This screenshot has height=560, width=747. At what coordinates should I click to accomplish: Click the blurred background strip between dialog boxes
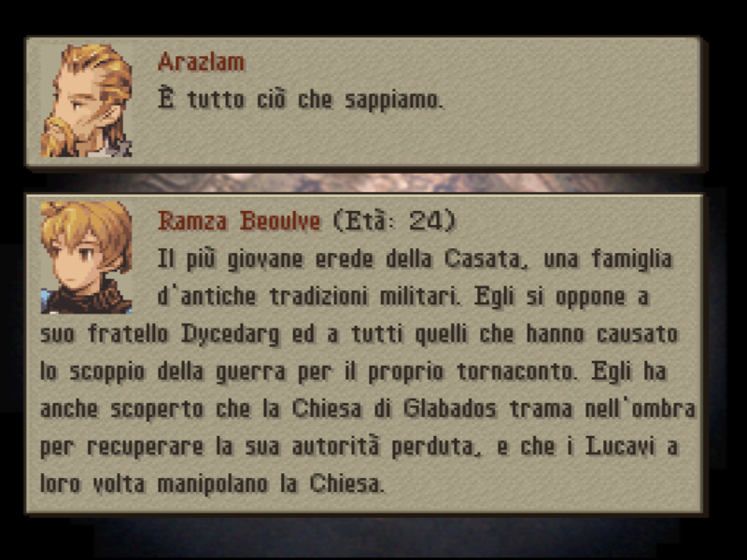367,182
